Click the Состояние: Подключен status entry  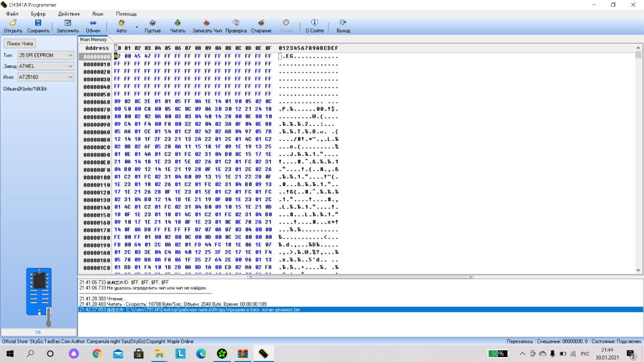coord(617,341)
